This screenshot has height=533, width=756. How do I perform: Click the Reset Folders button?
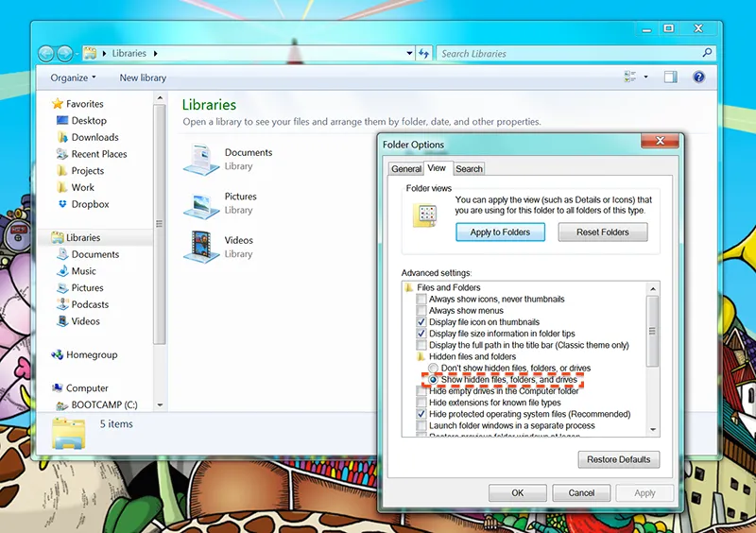tap(603, 232)
